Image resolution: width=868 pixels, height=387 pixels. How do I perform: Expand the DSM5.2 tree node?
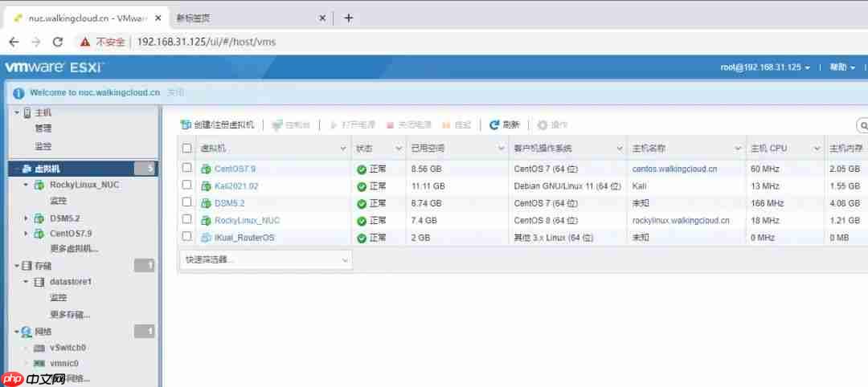pyautogui.click(x=26, y=218)
